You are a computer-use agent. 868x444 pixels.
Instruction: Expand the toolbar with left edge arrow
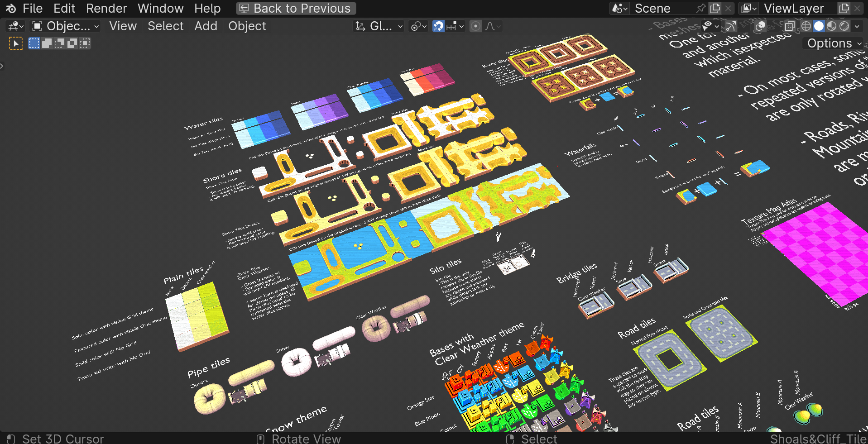[x=2, y=66]
